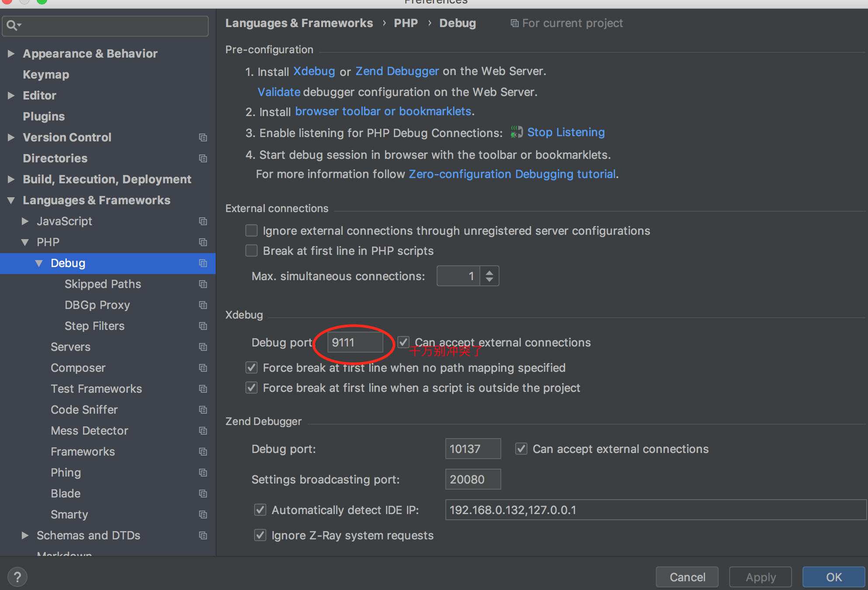Enable Ignore external connections through unregistered servers
This screenshot has width=868, height=590.
tap(251, 230)
